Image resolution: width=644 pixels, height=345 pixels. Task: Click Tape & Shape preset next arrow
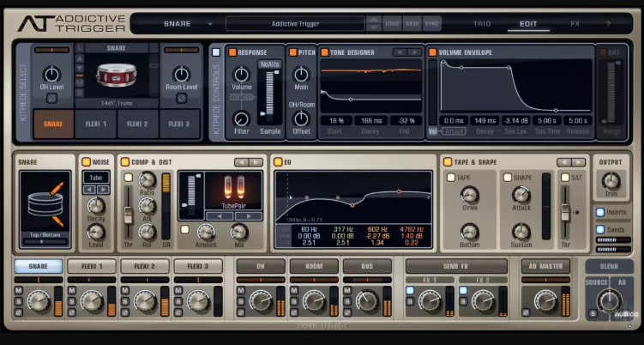(578, 162)
